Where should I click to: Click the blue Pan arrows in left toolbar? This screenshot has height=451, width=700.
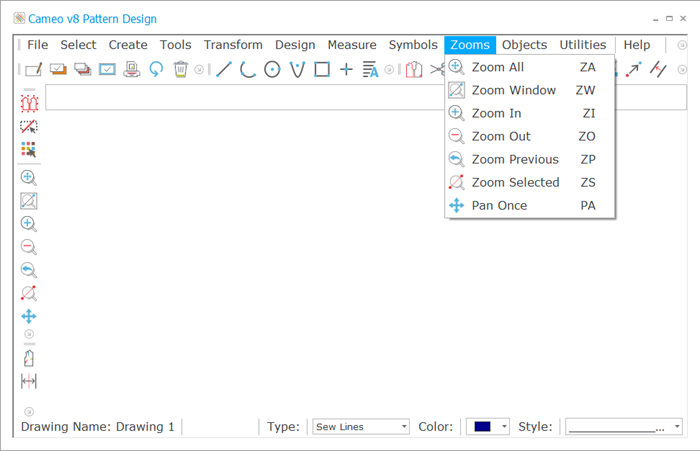pos(29,316)
